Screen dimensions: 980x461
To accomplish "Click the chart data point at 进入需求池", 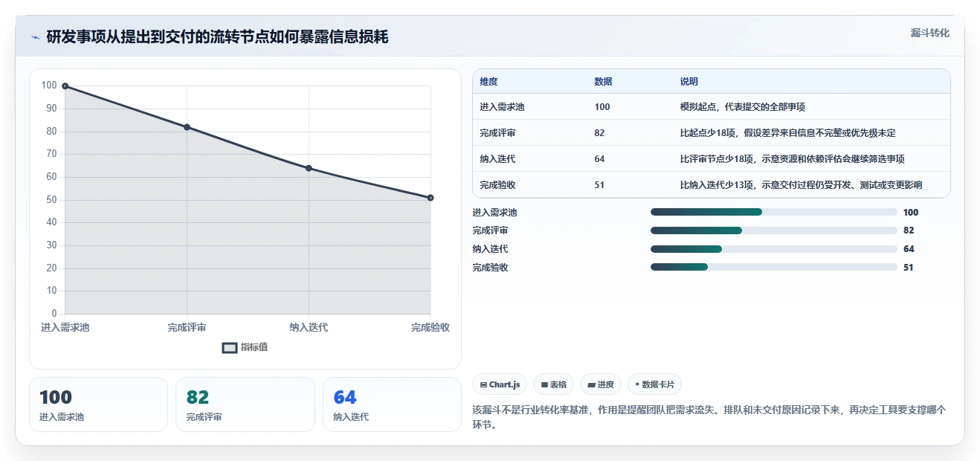I will [x=65, y=86].
